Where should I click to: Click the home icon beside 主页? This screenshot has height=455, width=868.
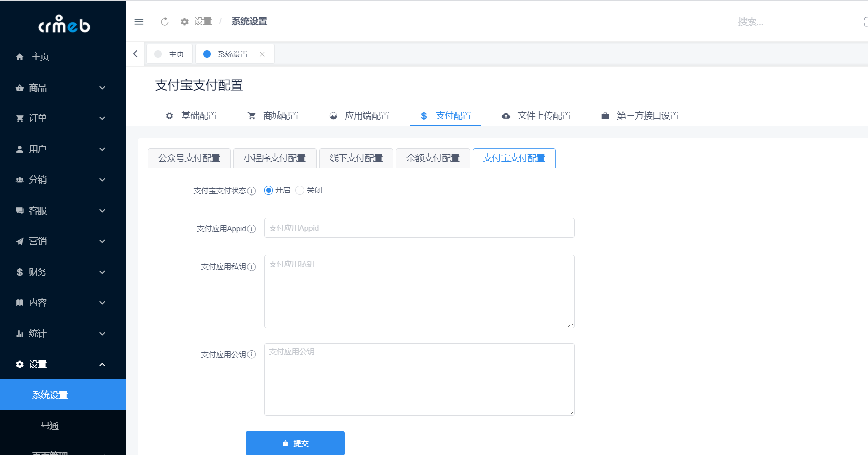[20, 57]
